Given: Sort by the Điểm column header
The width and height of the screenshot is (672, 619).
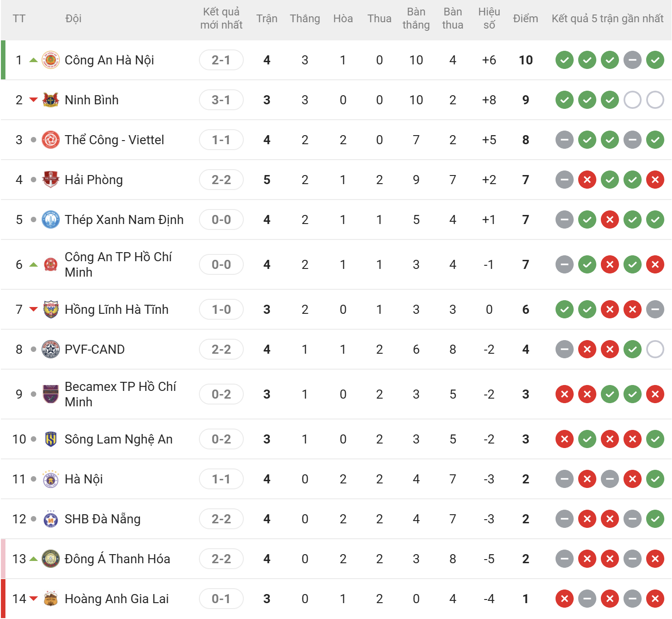Looking at the screenshot, I should point(526,19).
